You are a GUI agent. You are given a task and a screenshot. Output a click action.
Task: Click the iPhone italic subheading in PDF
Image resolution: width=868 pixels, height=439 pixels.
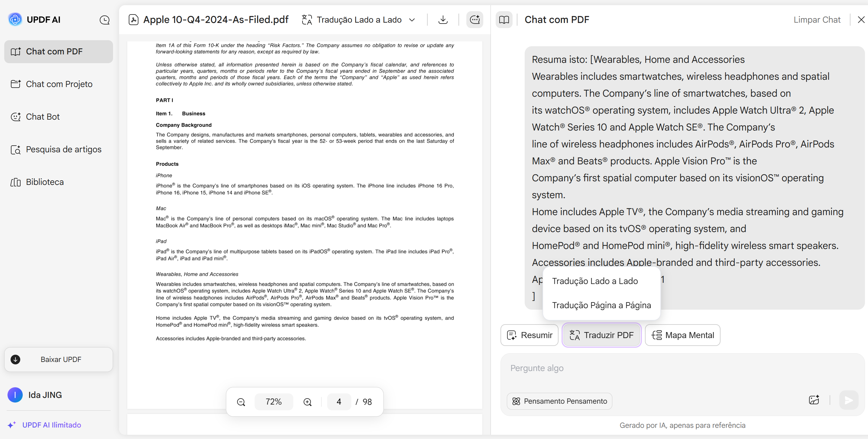point(164,176)
